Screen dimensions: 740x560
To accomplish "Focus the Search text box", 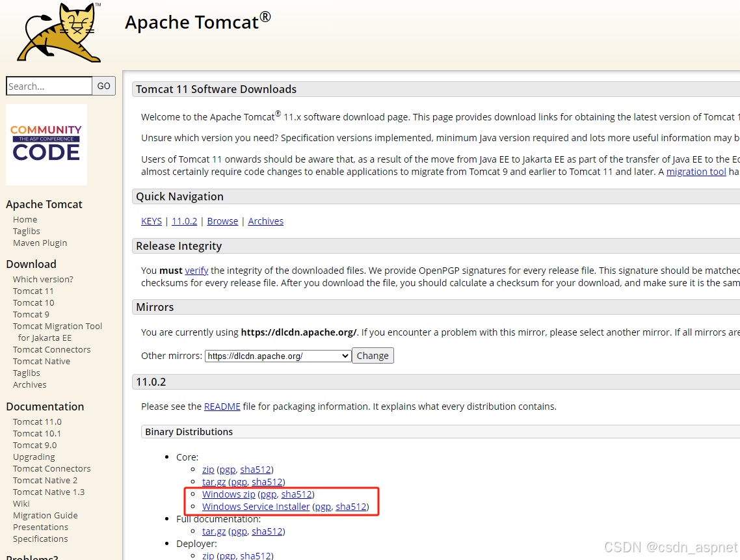I will coord(49,86).
